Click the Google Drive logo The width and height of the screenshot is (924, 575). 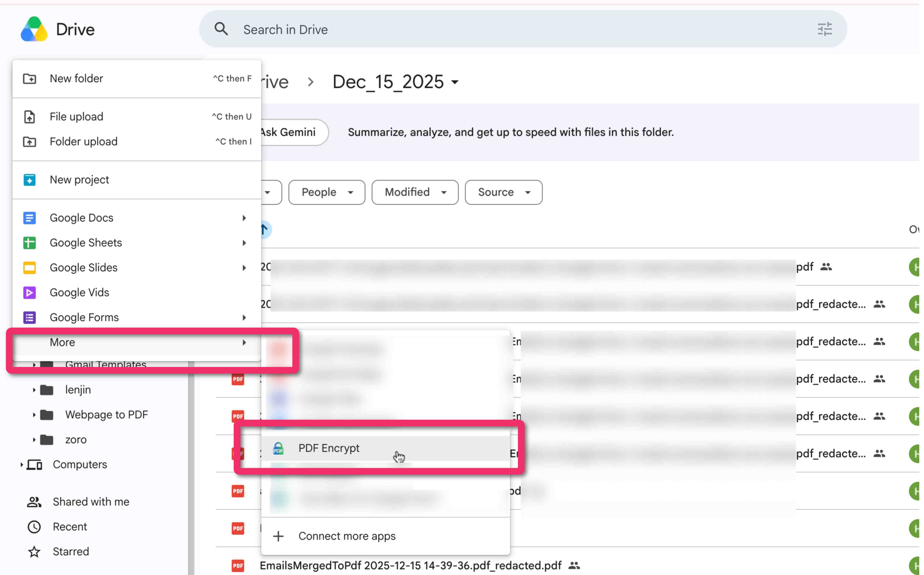click(x=34, y=29)
